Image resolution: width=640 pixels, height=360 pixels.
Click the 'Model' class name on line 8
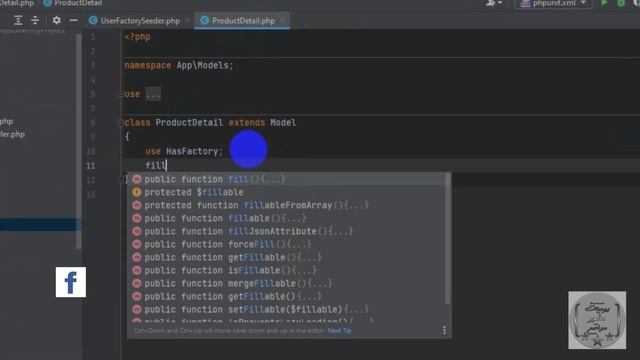pos(283,122)
